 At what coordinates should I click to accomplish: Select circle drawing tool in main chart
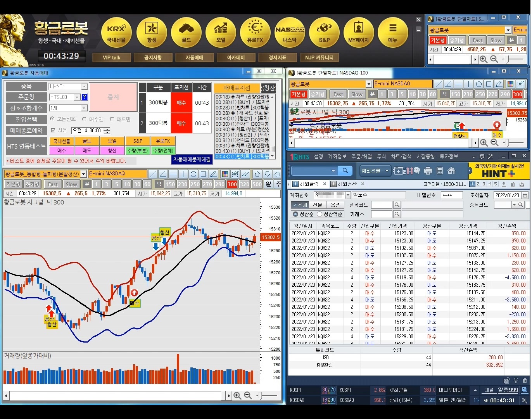[x=193, y=174]
